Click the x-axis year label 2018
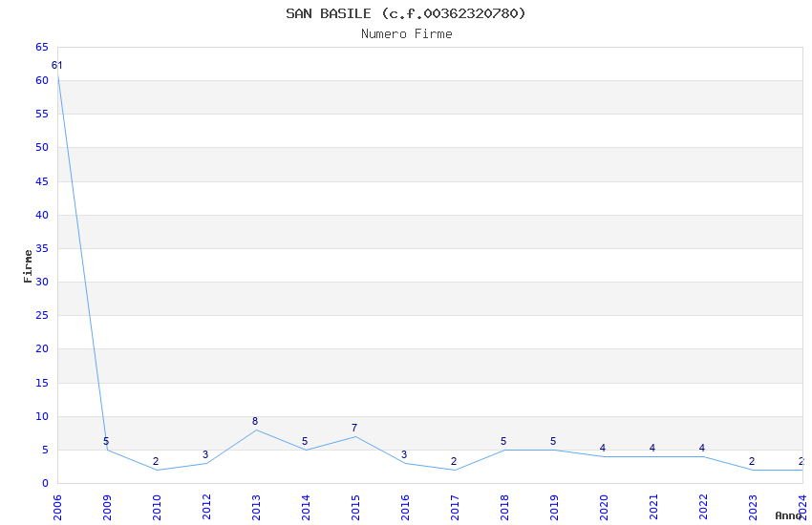The height and width of the screenshot is (525, 812). pos(505,508)
